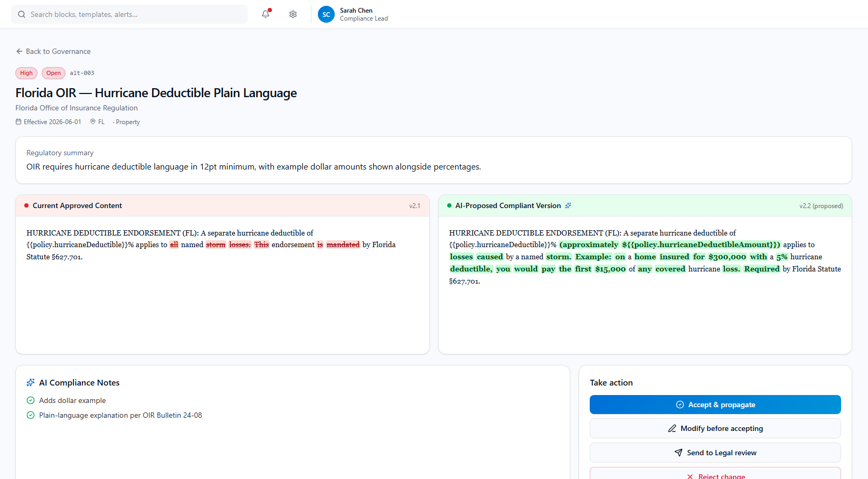The image size is (868, 479).
Task: Click the Open status badge
Action: [x=53, y=73]
